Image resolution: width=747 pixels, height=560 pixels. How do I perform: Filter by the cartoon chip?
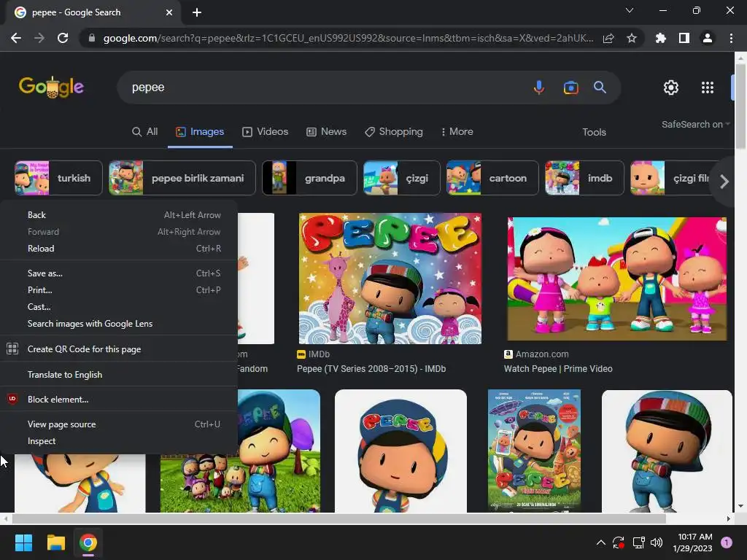coord(492,178)
